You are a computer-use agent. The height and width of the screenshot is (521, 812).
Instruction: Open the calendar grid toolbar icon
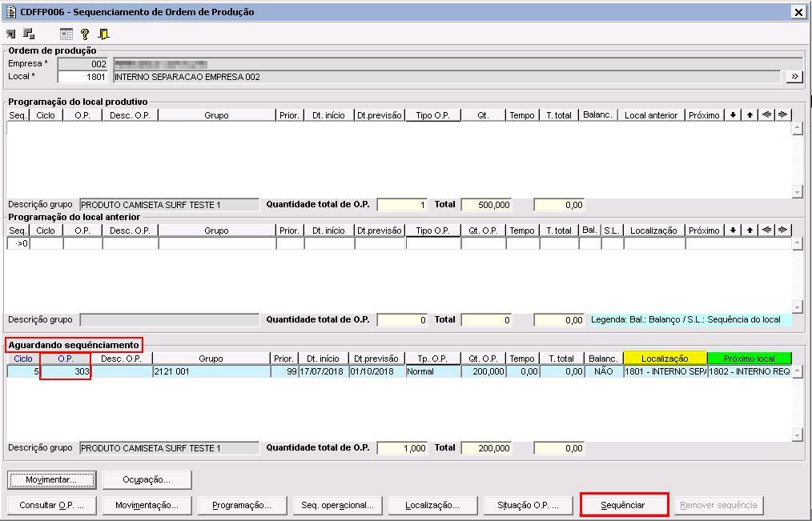coord(66,34)
